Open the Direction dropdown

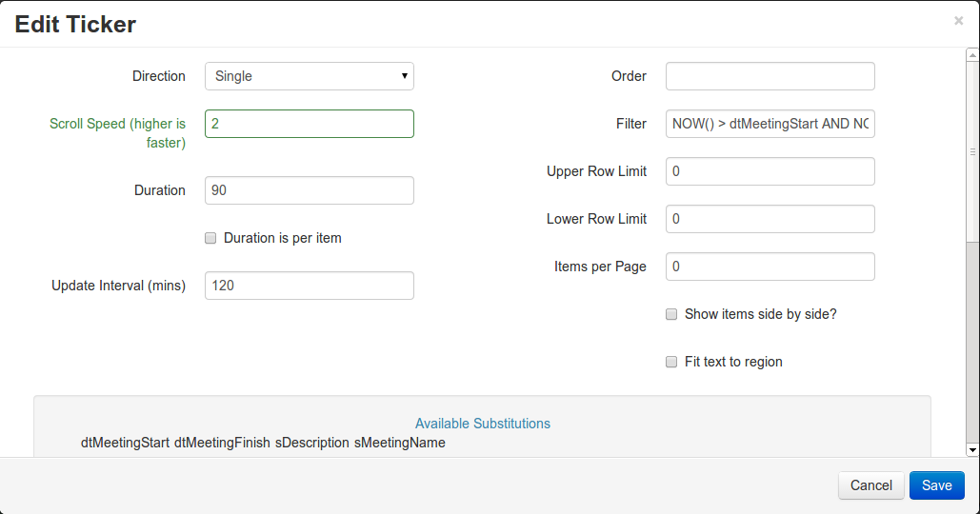click(x=309, y=76)
